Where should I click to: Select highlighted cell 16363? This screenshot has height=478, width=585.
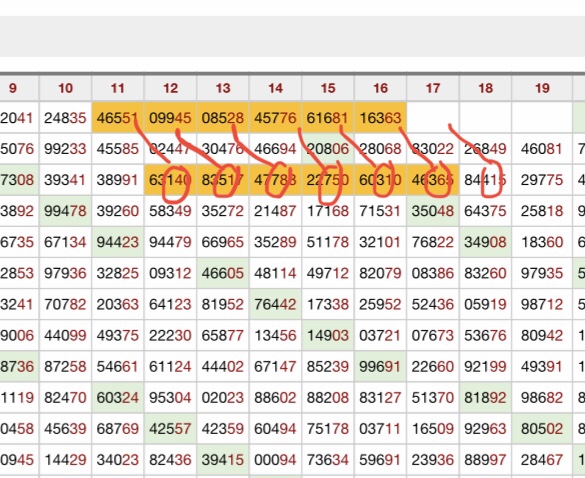point(380,118)
